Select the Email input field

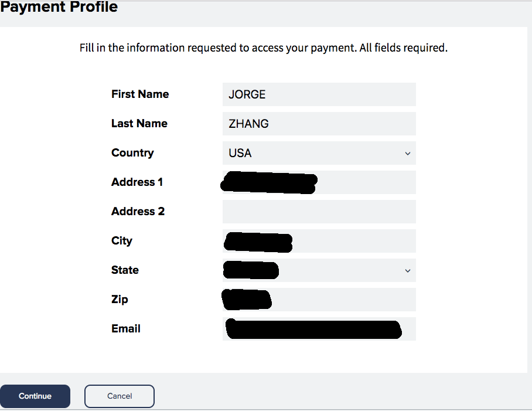point(319,329)
